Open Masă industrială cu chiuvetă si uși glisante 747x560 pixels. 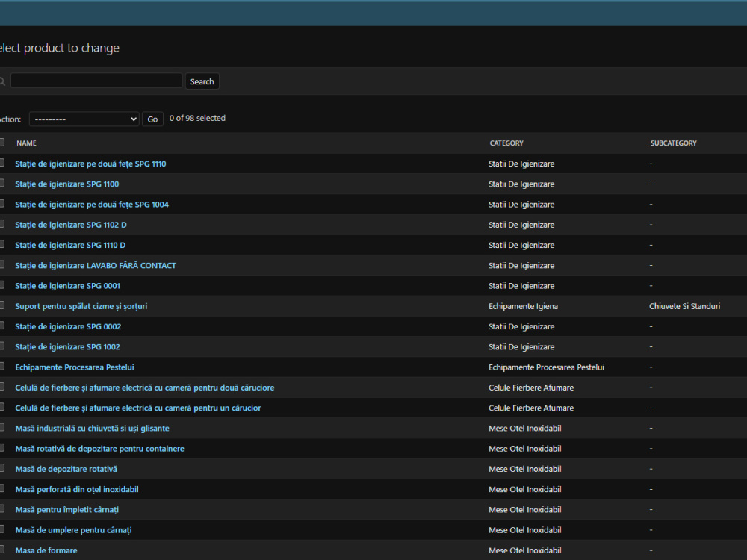coord(93,429)
